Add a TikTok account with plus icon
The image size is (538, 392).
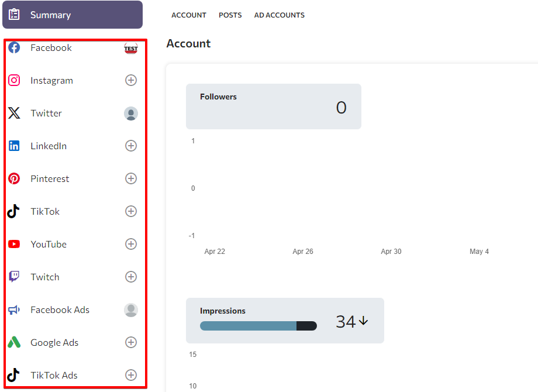(x=131, y=211)
